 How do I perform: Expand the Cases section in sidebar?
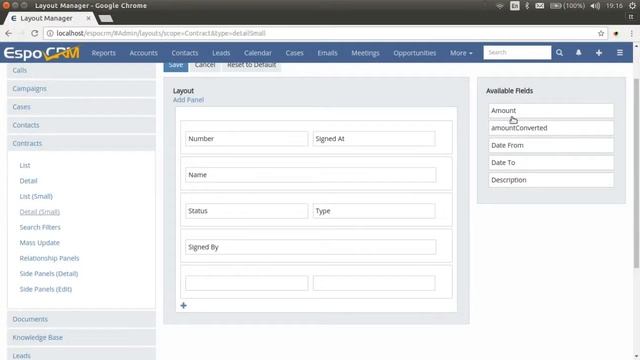pyautogui.click(x=81, y=107)
